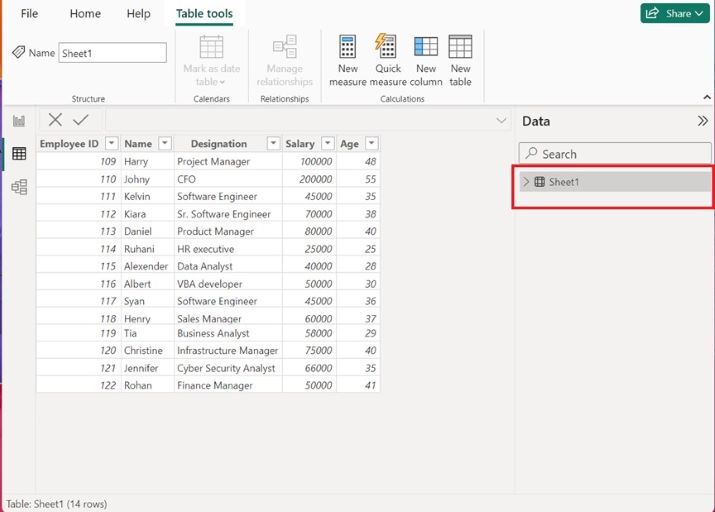The width and height of the screenshot is (715, 512).
Task: Click the table Name input field
Action: click(112, 53)
